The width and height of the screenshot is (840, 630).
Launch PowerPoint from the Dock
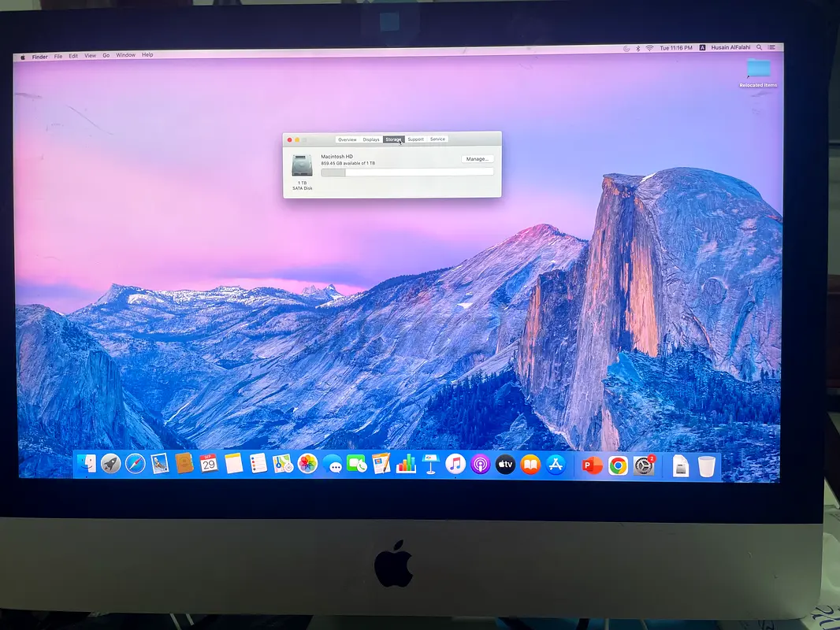(592, 465)
